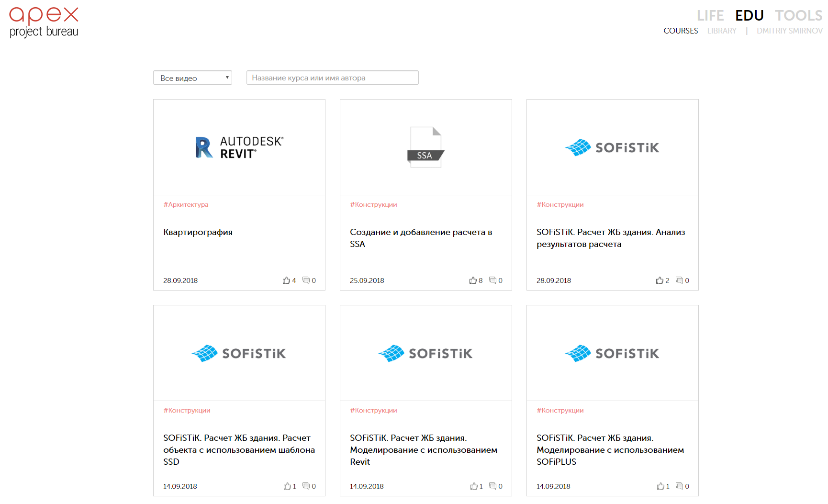828x504 pixels.
Task: Like the SSA course dated 25.09.2018
Action: [473, 280]
